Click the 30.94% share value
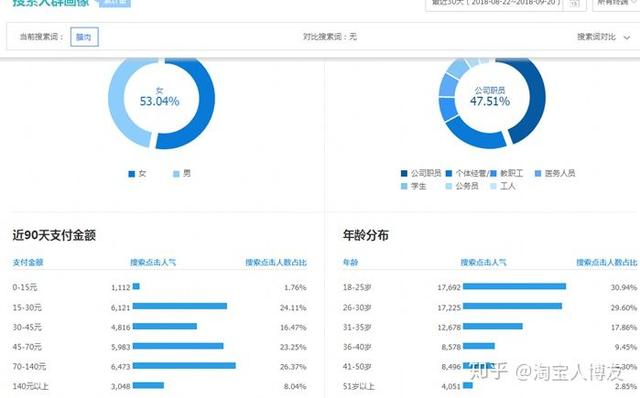This screenshot has height=398, width=640. tap(624, 288)
